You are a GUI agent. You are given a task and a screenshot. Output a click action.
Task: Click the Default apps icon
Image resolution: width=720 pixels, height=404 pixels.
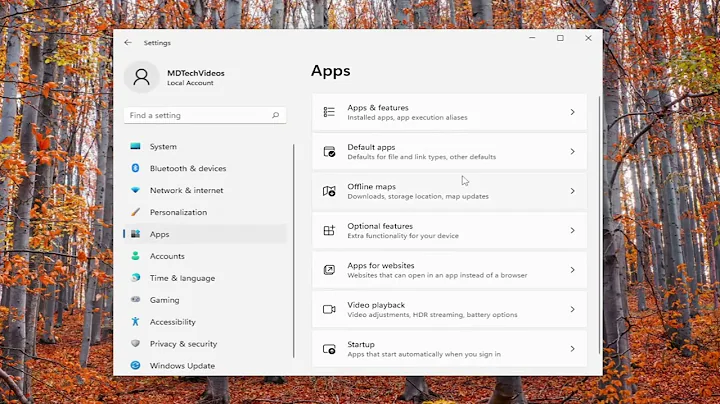click(x=329, y=152)
